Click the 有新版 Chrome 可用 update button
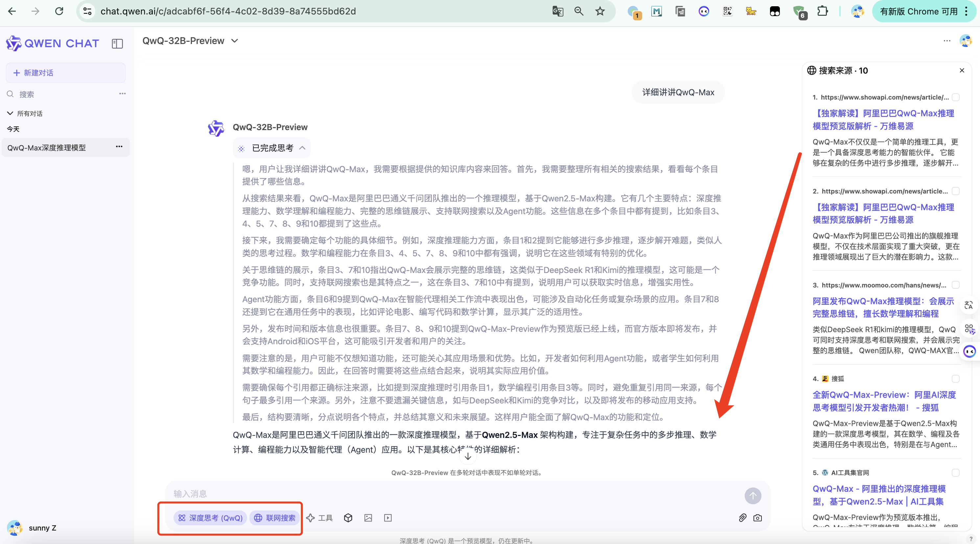 (919, 11)
